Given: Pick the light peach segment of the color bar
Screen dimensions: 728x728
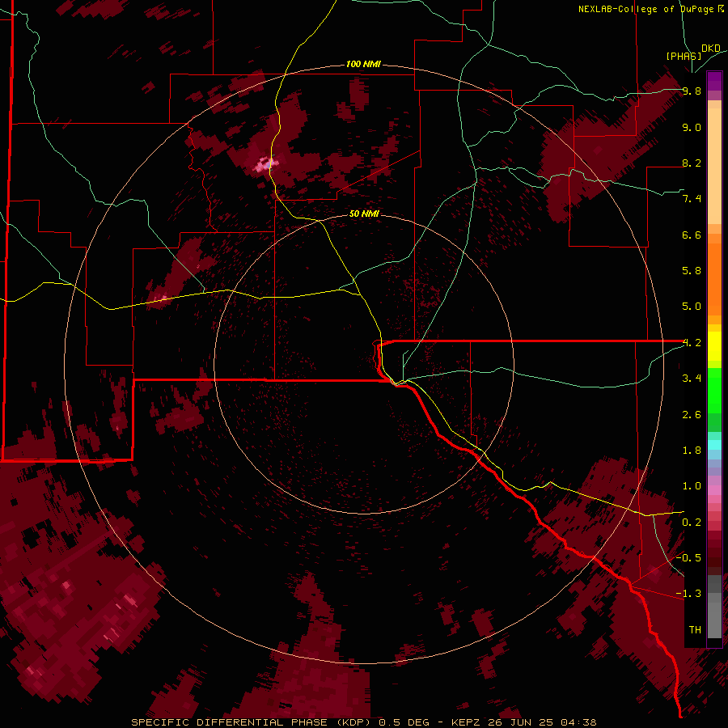Looking at the screenshot, I should [x=714, y=166].
